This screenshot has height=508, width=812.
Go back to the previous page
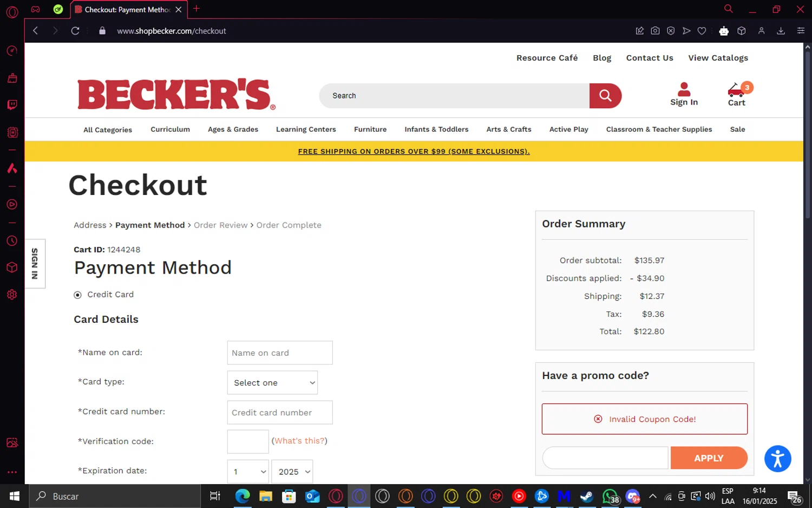coord(36,31)
